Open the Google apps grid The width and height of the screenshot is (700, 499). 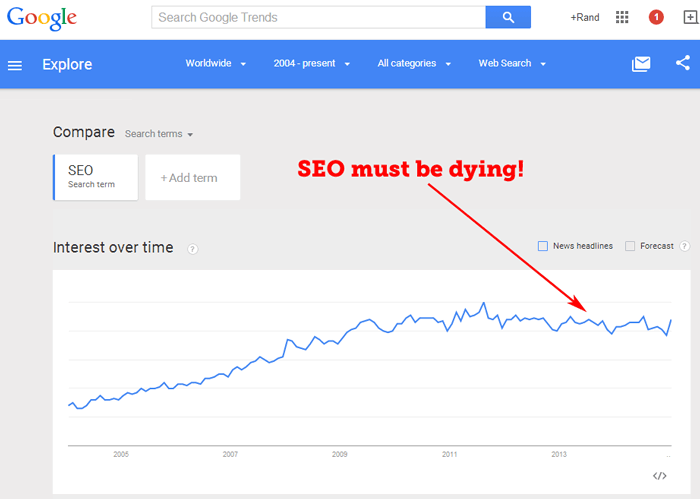tap(622, 17)
